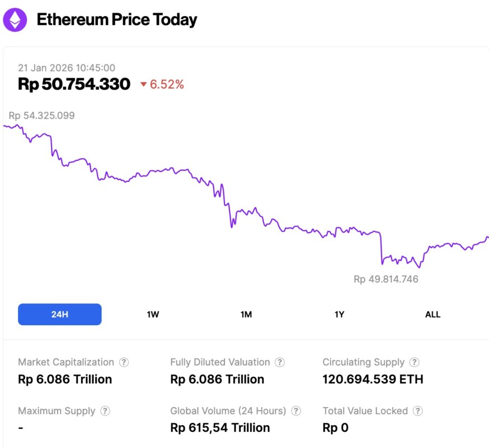
Task: Select the 24H timeframe tab
Action: click(60, 314)
